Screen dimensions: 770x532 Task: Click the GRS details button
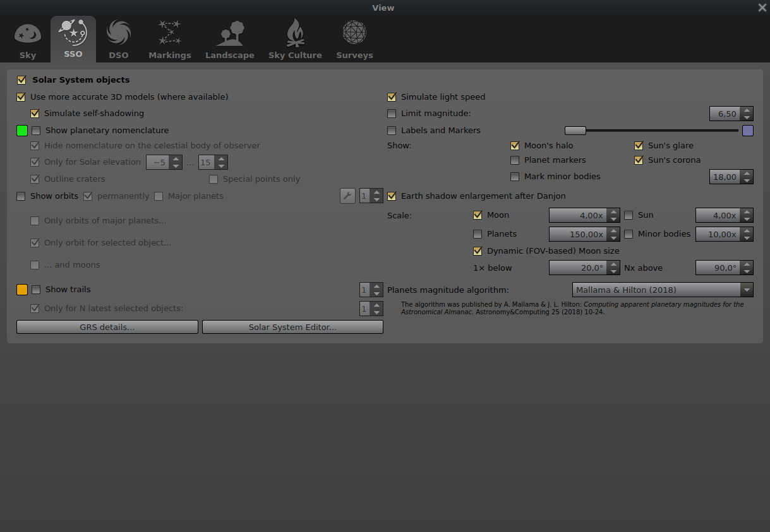click(107, 328)
